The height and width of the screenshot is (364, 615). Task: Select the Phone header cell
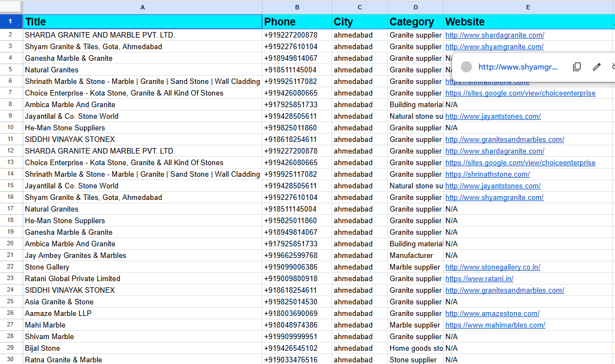(297, 22)
